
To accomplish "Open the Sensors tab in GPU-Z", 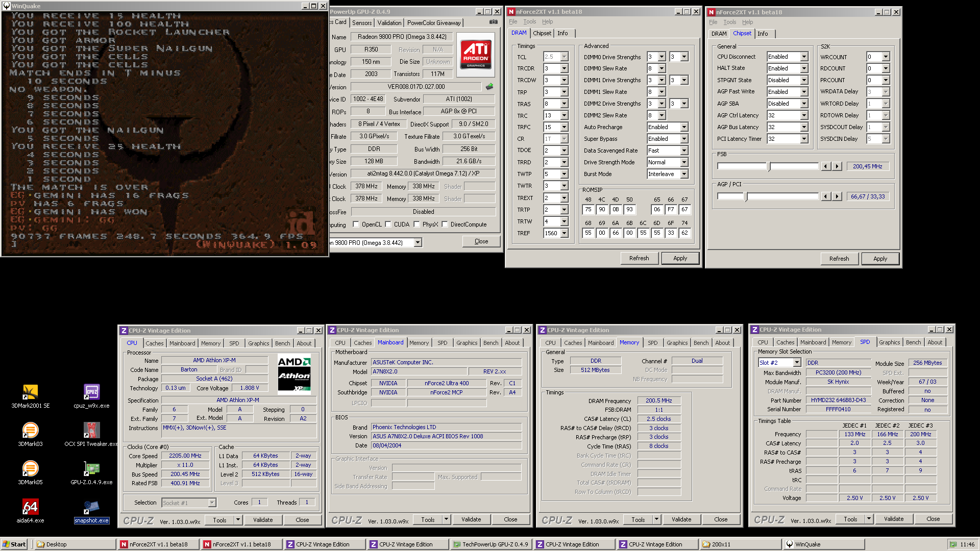I will (x=362, y=23).
